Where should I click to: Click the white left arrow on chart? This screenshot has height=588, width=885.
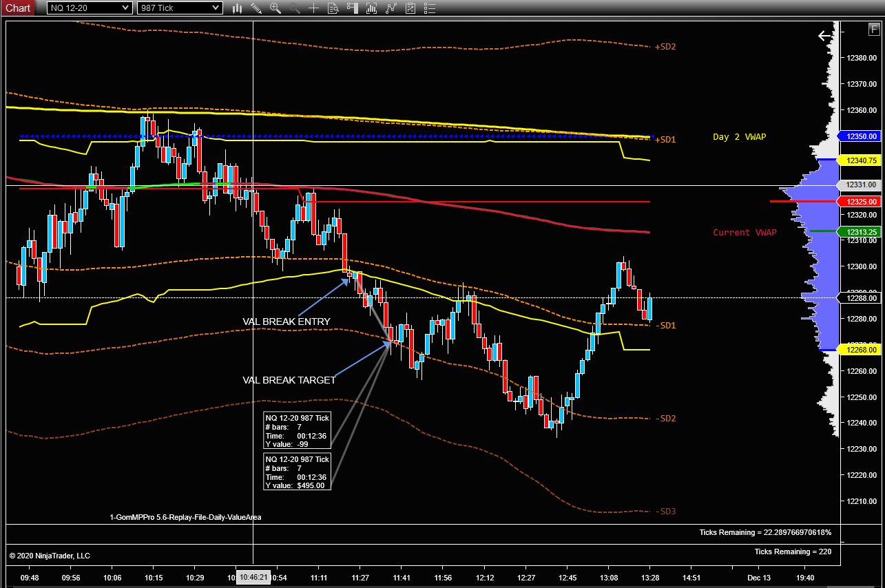(824, 36)
